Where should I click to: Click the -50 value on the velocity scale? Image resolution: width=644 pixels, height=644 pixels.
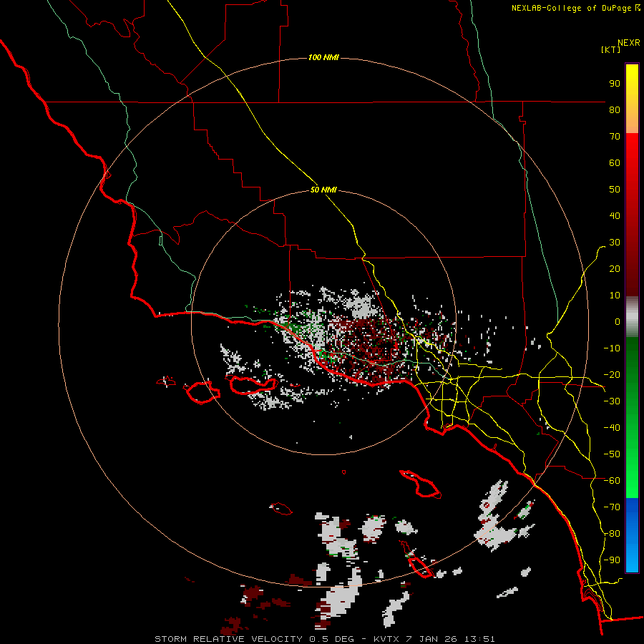[x=612, y=454]
